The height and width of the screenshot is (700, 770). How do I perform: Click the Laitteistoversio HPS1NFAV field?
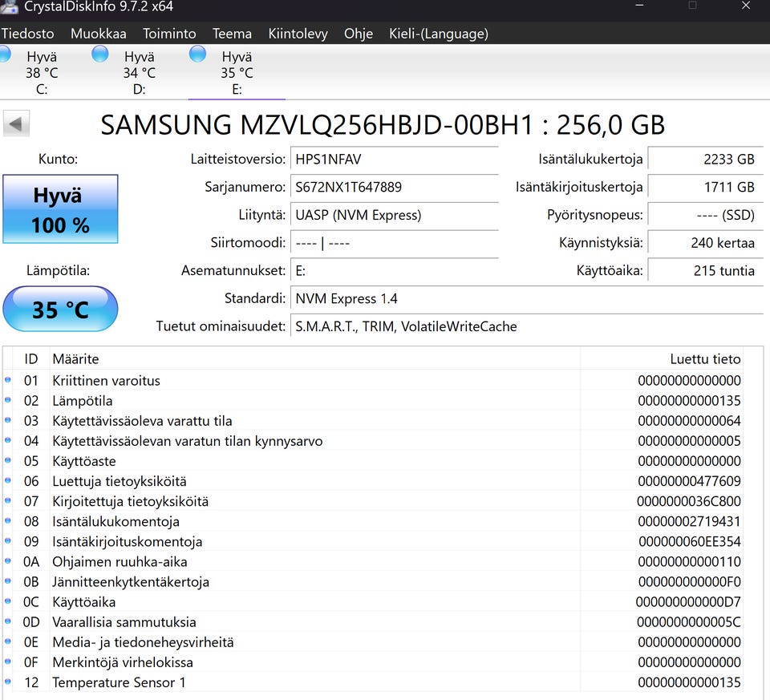[x=393, y=160]
